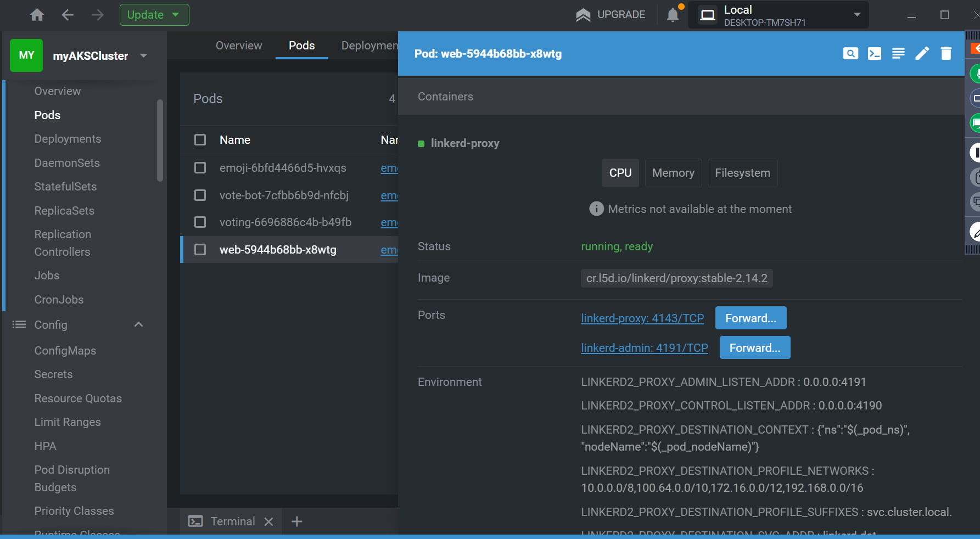980x539 pixels.
Task: Navigate forward with the right arrow
Action: click(98, 15)
